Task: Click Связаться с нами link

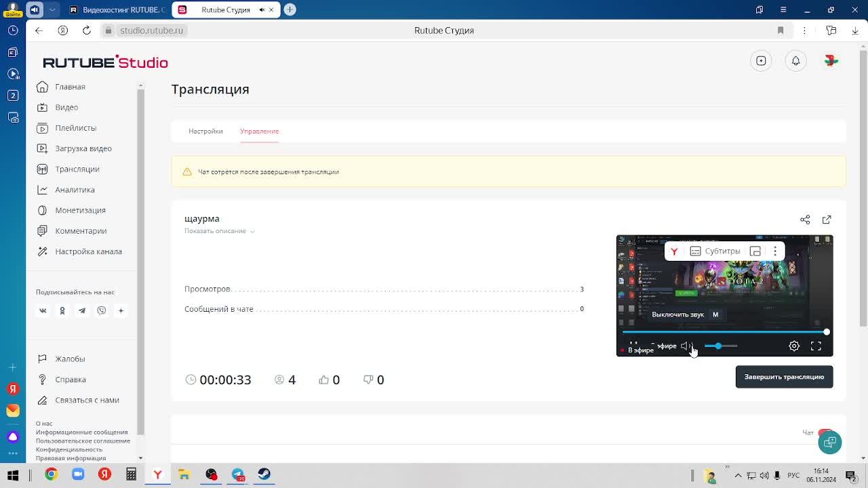Action: click(x=78, y=400)
